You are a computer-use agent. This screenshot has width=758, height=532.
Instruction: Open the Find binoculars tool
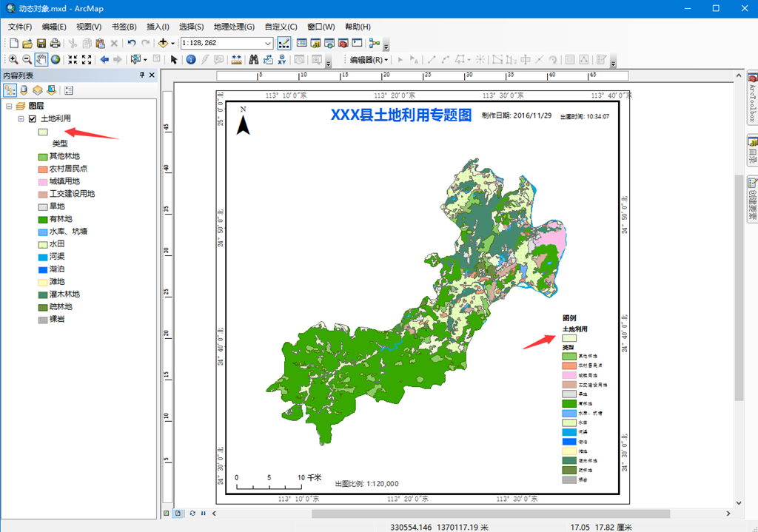pyautogui.click(x=253, y=60)
